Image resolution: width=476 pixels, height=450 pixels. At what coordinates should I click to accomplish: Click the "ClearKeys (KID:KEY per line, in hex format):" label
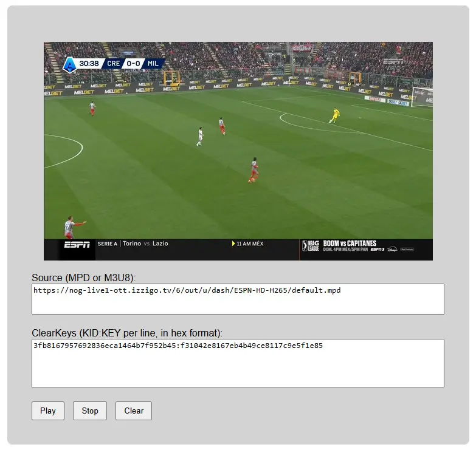(x=127, y=333)
